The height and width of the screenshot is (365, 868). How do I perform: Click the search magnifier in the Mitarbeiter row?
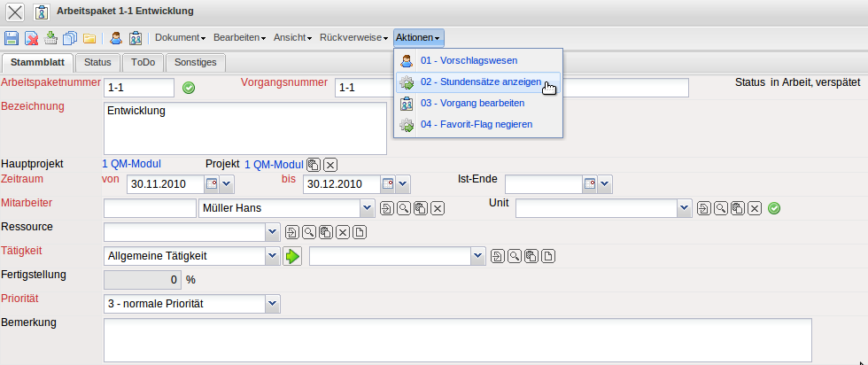click(404, 208)
